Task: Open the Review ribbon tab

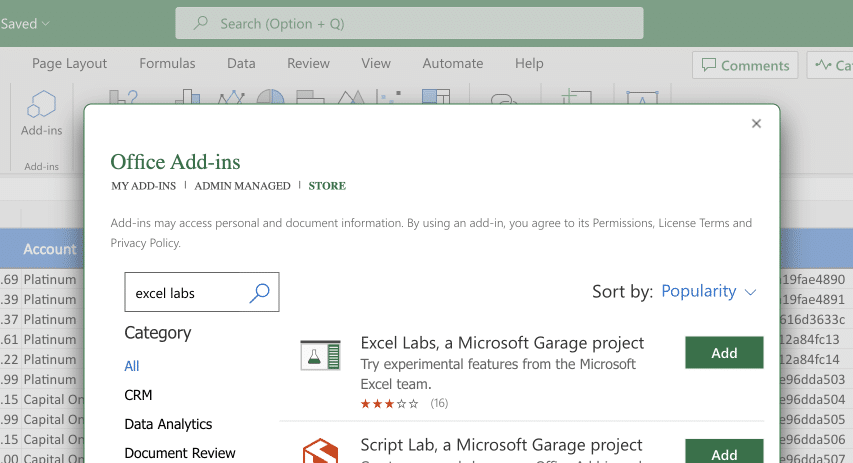Action: coord(308,64)
